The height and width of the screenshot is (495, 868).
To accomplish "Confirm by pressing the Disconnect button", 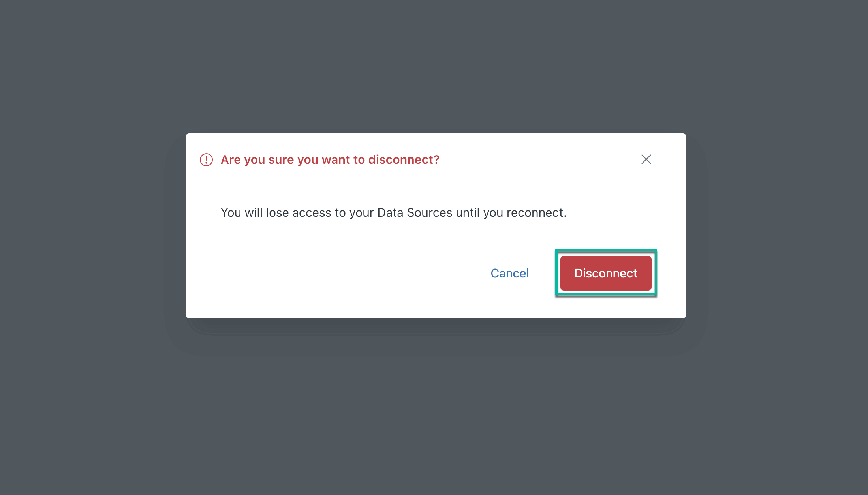I will pyautogui.click(x=605, y=273).
